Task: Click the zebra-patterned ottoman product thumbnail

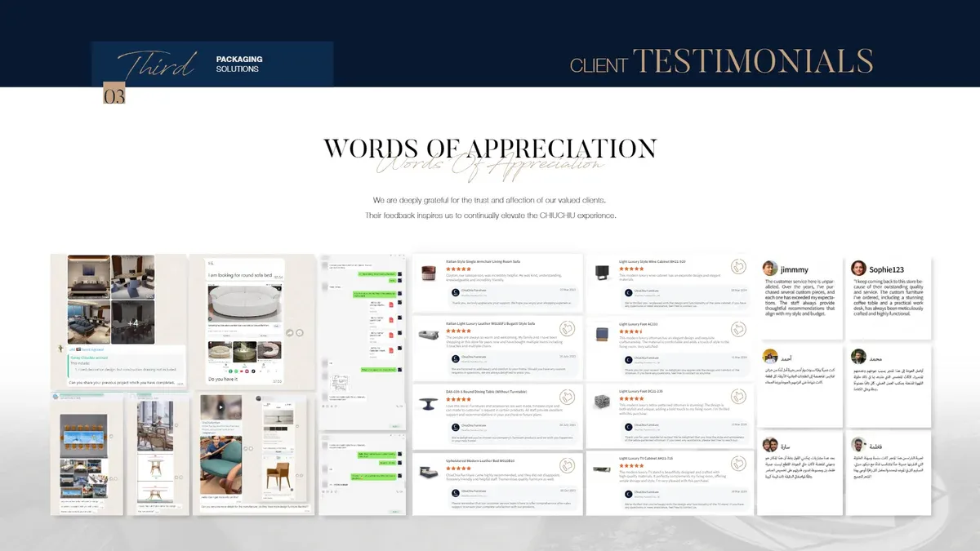Action: pos(602,401)
